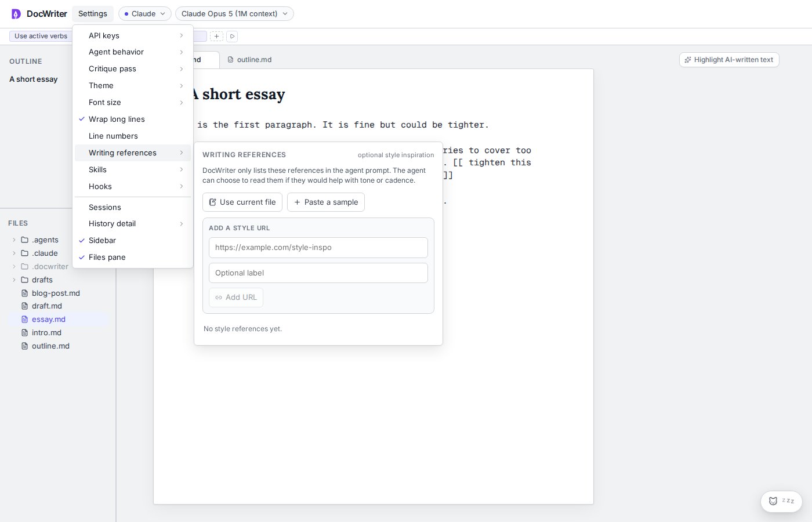Click the essay.md file icon
The image size is (812, 522).
[x=25, y=320]
